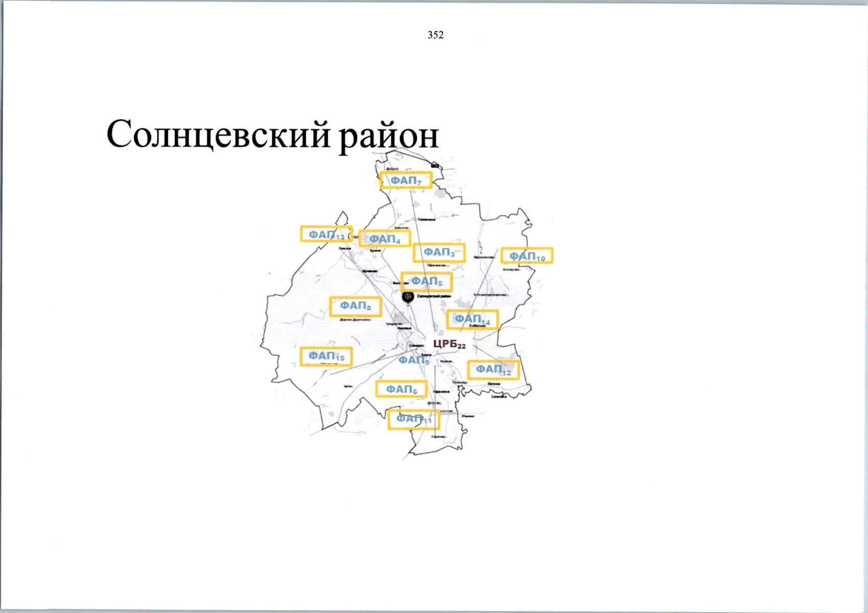Select the ФАП11 label box

(x=413, y=419)
